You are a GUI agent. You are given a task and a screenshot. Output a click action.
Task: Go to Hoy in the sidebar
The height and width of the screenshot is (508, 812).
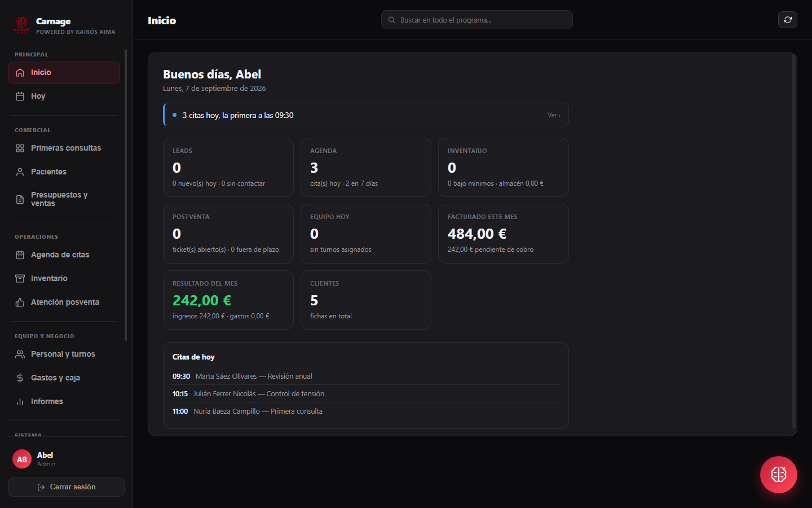point(64,97)
